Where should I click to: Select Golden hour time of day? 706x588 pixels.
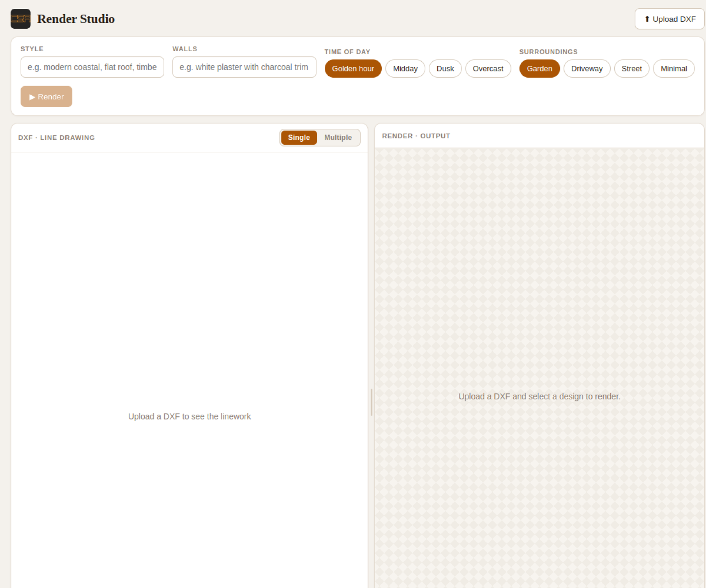(353, 68)
